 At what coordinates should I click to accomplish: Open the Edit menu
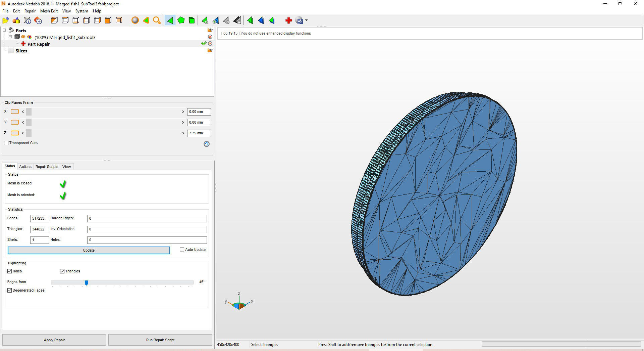click(16, 11)
